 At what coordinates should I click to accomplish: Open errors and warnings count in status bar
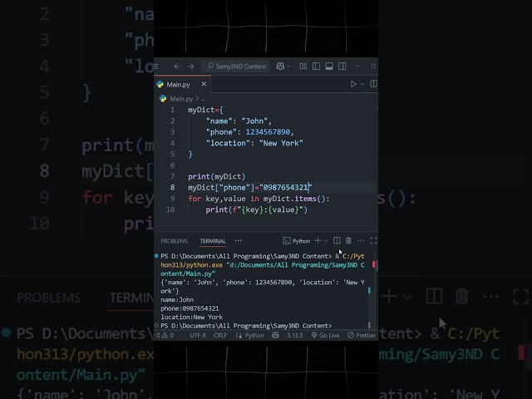(165, 335)
